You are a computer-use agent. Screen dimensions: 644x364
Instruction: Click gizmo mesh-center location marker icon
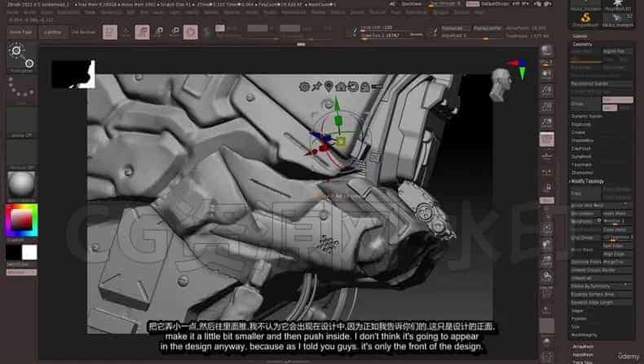click(329, 87)
